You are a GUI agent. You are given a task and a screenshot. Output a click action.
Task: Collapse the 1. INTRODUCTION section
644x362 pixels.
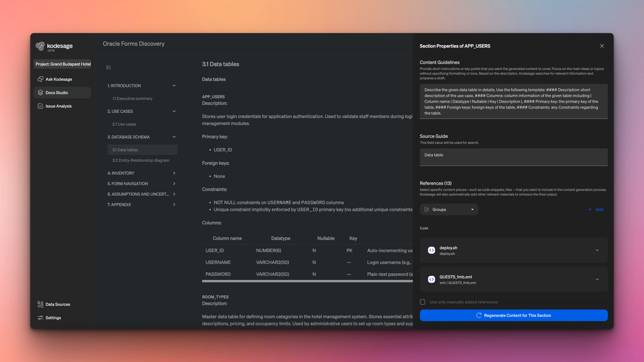point(174,86)
